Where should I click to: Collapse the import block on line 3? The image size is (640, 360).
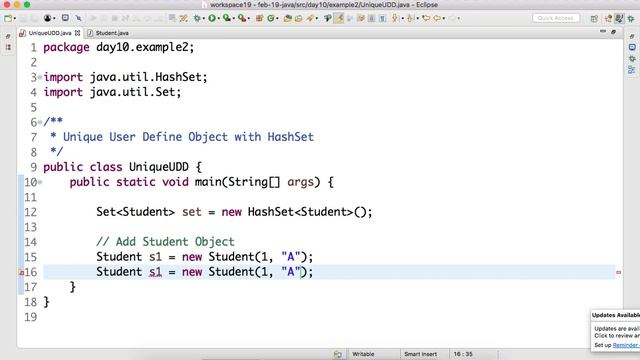pos(40,77)
